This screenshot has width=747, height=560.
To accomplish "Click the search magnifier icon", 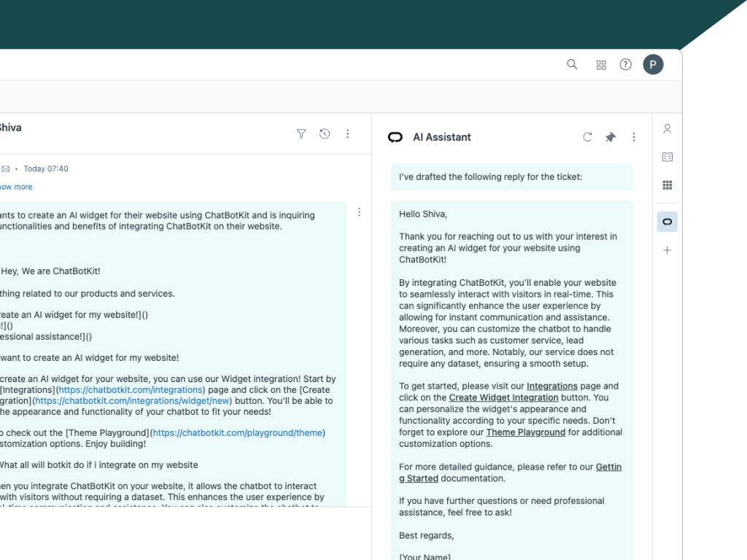I will tap(572, 64).
